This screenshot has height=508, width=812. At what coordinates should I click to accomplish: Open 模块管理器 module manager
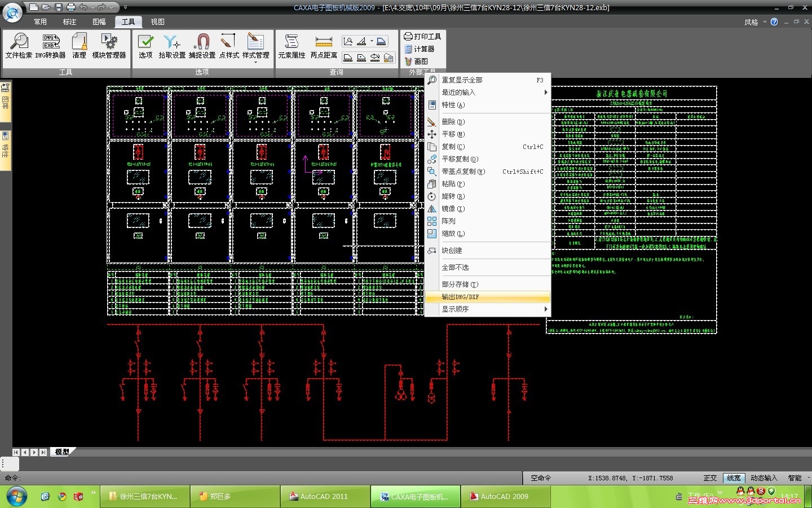click(x=109, y=46)
